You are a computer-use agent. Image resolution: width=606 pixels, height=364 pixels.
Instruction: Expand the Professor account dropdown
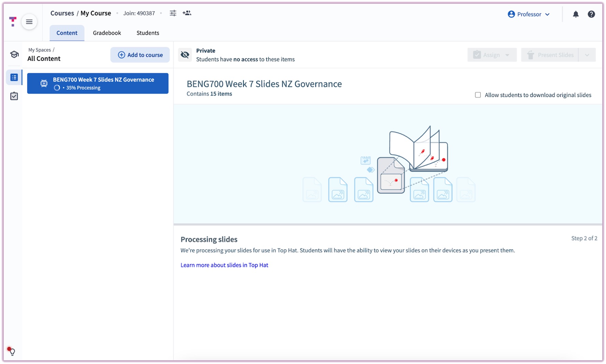tap(529, 14)
